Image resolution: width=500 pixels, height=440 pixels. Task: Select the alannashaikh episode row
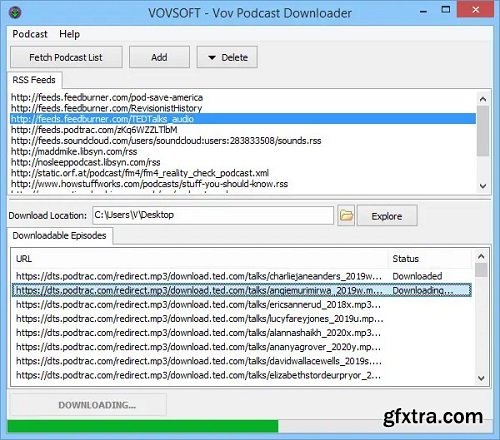(x=242, y=333)
